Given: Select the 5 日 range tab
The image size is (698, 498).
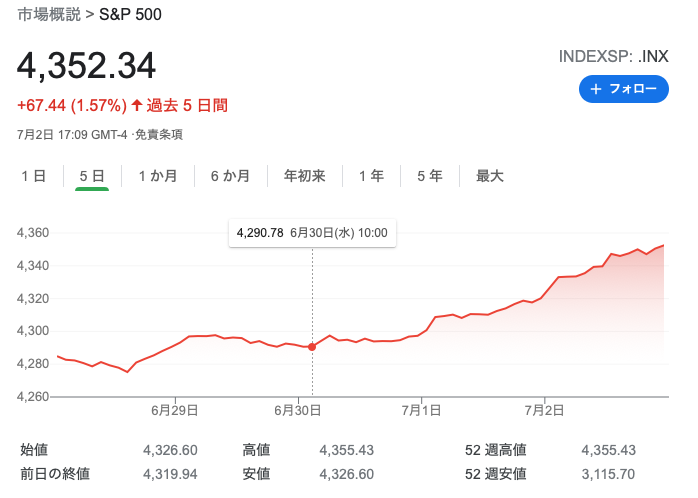Looking at the screenshot, I should point(92,176).
